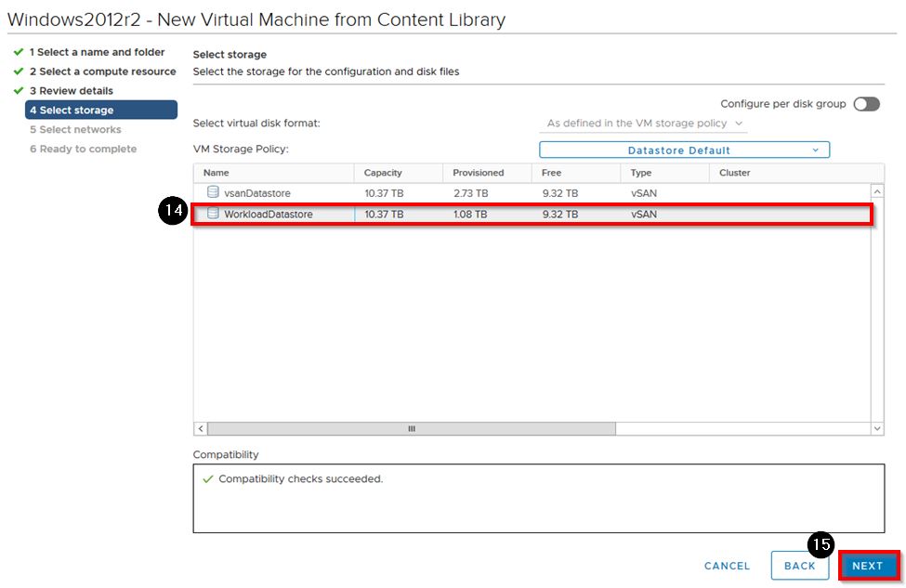Sort the list by Free column

(x=551, y=173)
